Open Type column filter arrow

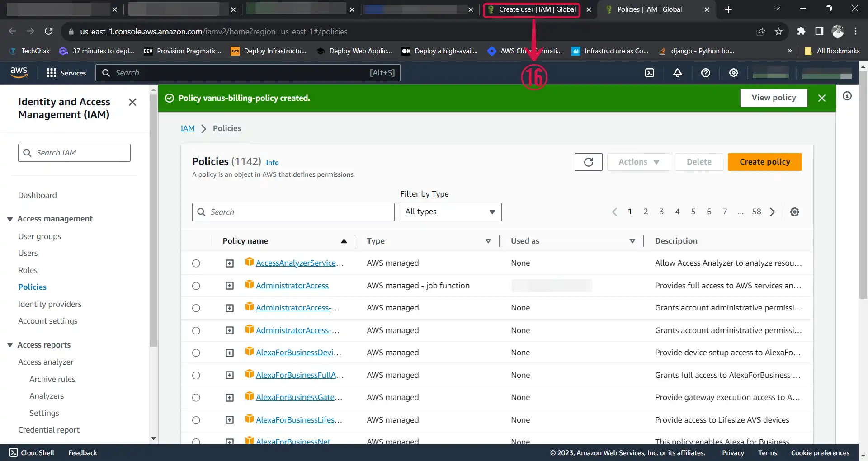(x=488, y=241)
